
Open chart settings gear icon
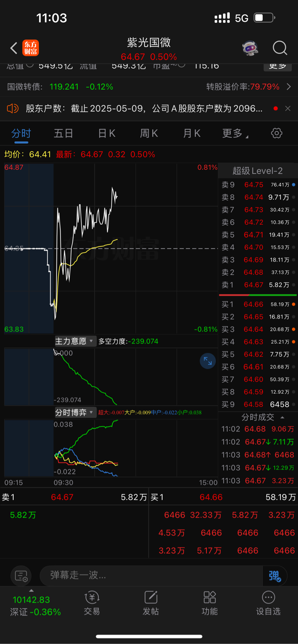click(276, 133)
